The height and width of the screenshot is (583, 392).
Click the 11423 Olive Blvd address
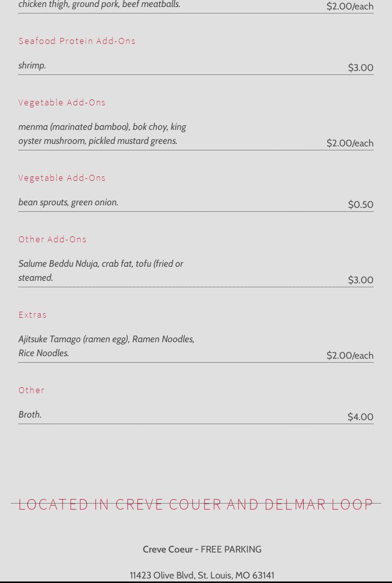(x=202, y=575)
